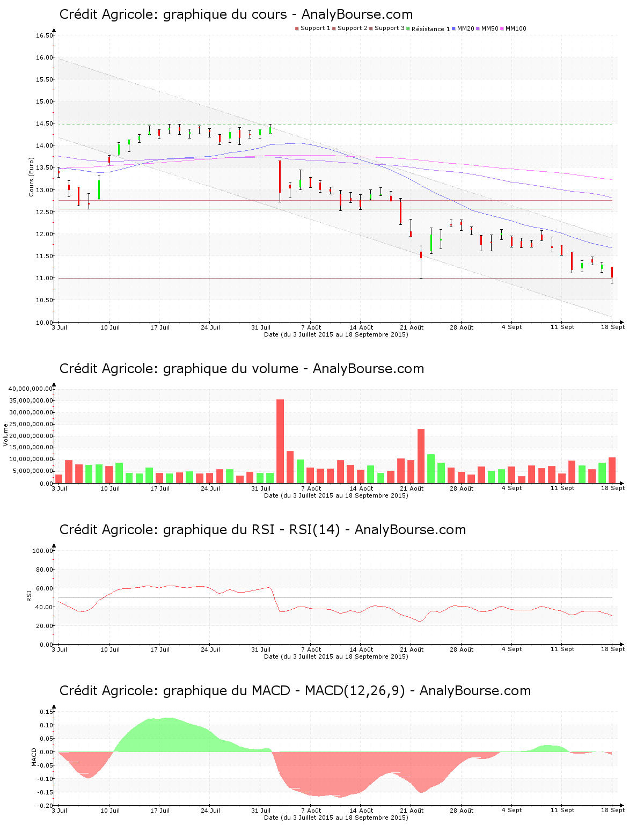The height and width of the screenshot is (832, 644).
Task: Click the 11.00 tick on price axis
Action: 45,278
